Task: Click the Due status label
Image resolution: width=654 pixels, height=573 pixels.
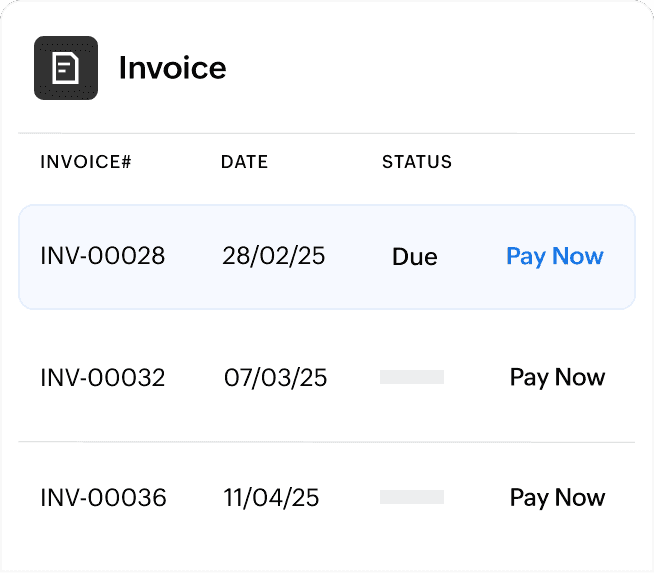Action: tap(414, 257)
